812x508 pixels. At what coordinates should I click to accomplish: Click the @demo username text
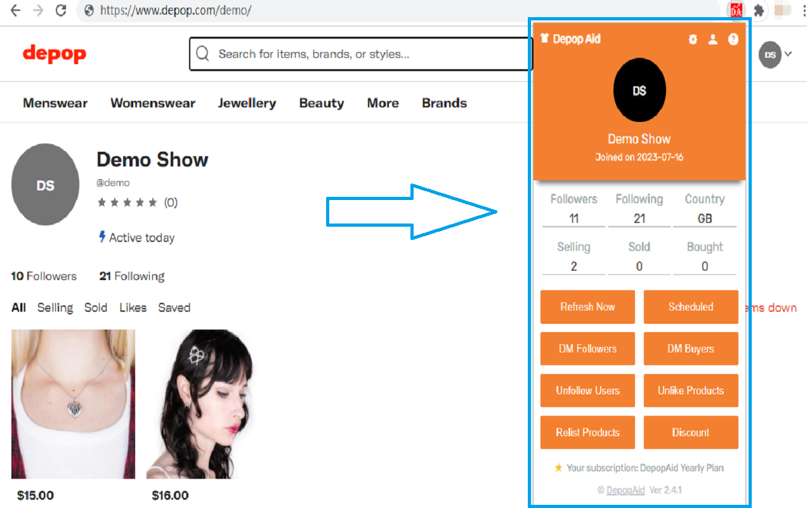pos(113,183)
